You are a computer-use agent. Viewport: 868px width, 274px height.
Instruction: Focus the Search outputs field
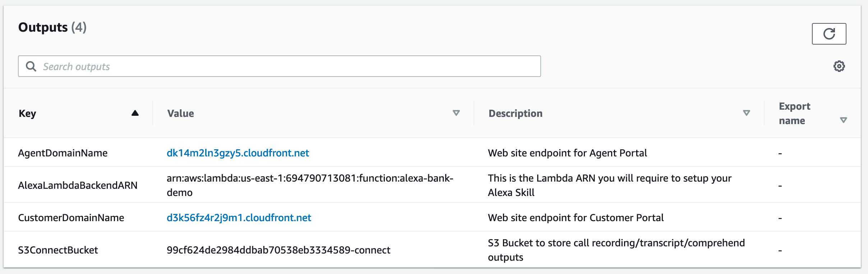click(280, 66)
